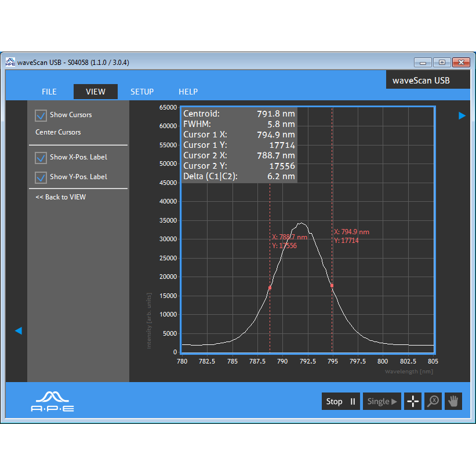This screenshot has height=476, width=476.
Task: Go back via '<< Back to VIEW'
Action: point(60,197)
